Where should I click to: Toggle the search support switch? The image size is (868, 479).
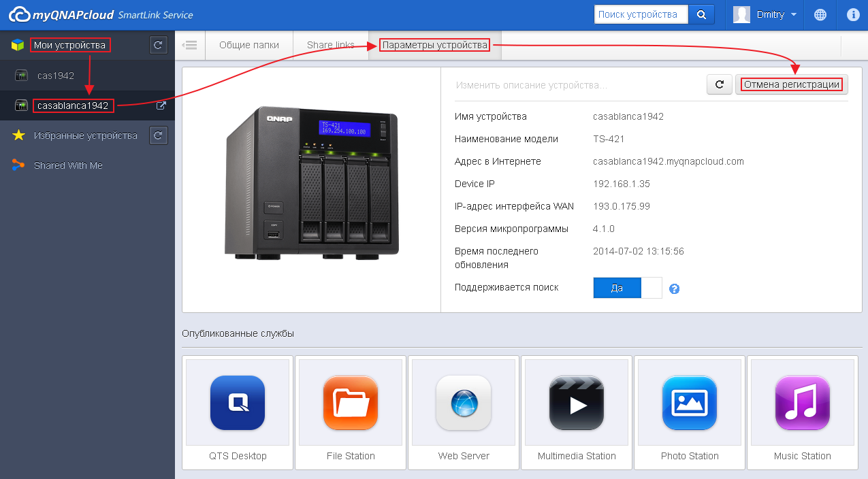(628, 288)
